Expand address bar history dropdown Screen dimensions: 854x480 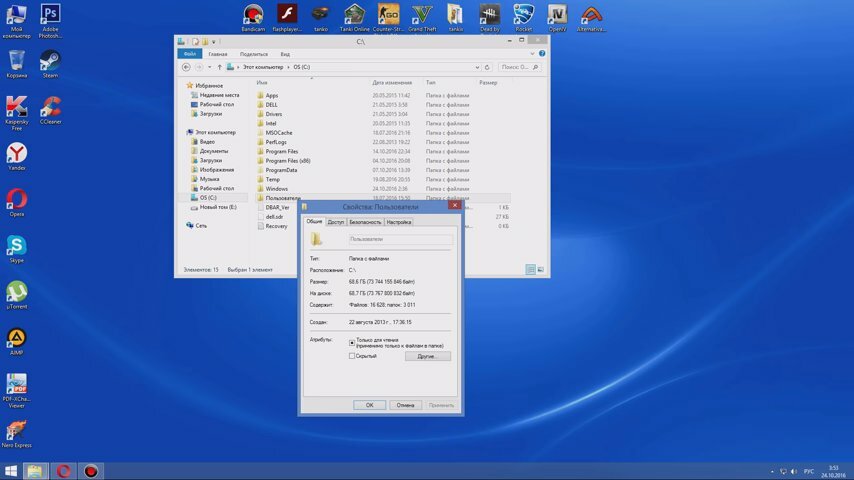[477, 67]
